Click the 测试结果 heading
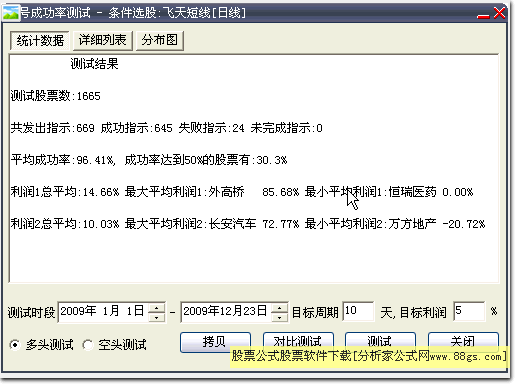The image size is (517, 385). point(94,64)
